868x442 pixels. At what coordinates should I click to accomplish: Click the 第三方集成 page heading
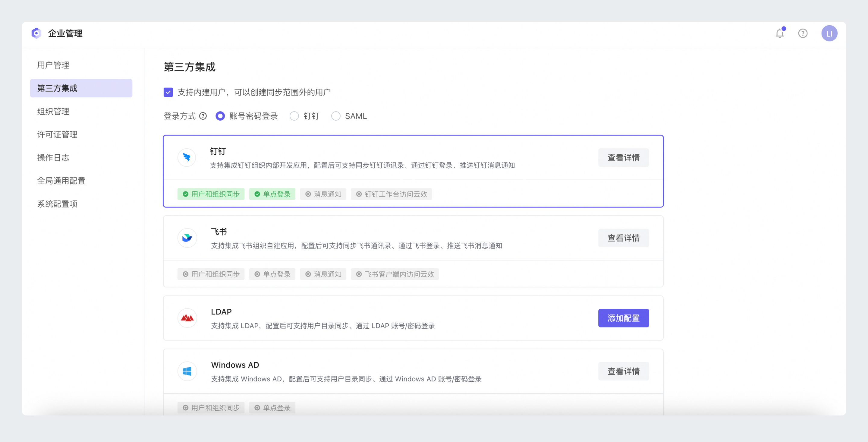pos(189,67)
